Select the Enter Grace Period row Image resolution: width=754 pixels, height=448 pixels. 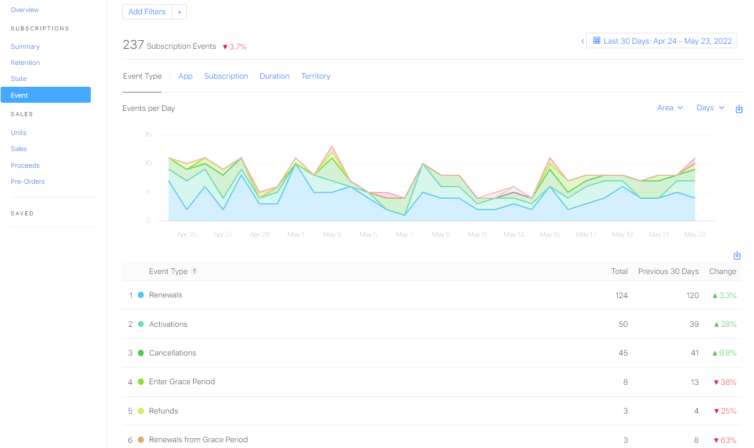pyautogui.click(x=431, y=382)
